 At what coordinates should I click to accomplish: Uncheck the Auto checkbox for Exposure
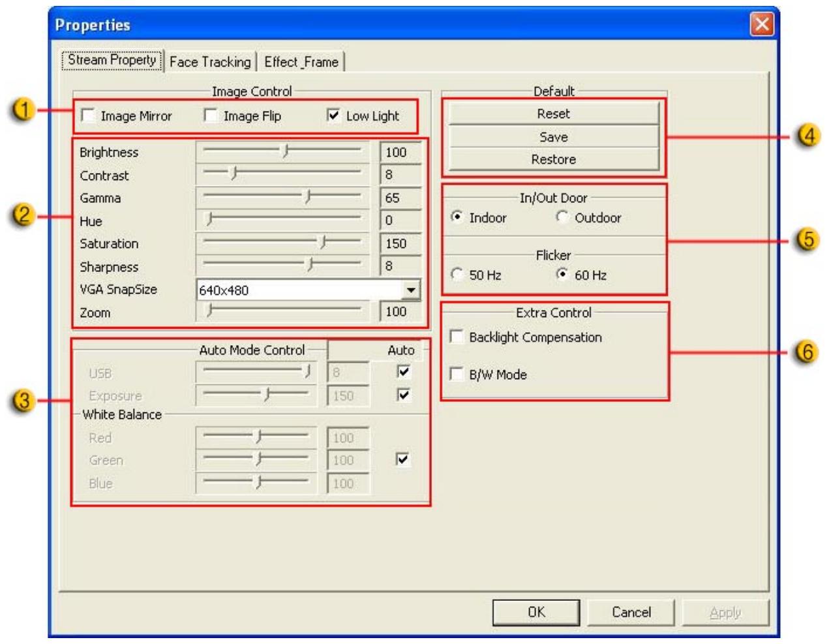coord(404,395)
